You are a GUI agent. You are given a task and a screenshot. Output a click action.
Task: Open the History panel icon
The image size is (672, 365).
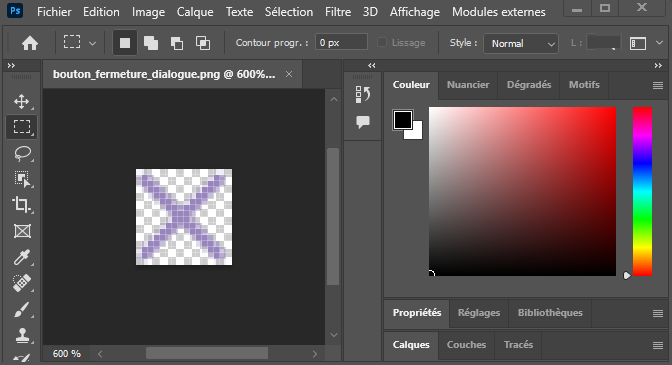click(x=363, y=94)
